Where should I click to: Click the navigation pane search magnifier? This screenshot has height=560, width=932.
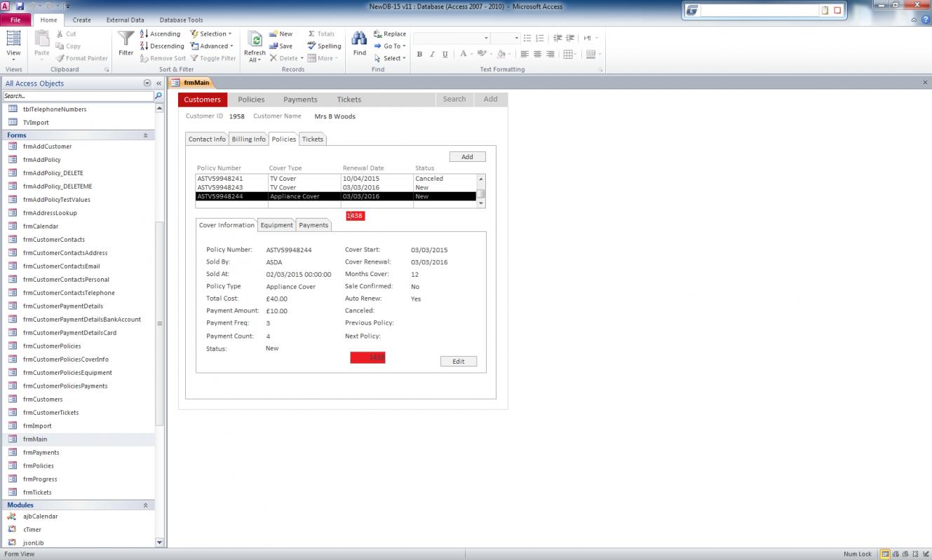pos(158,96)
